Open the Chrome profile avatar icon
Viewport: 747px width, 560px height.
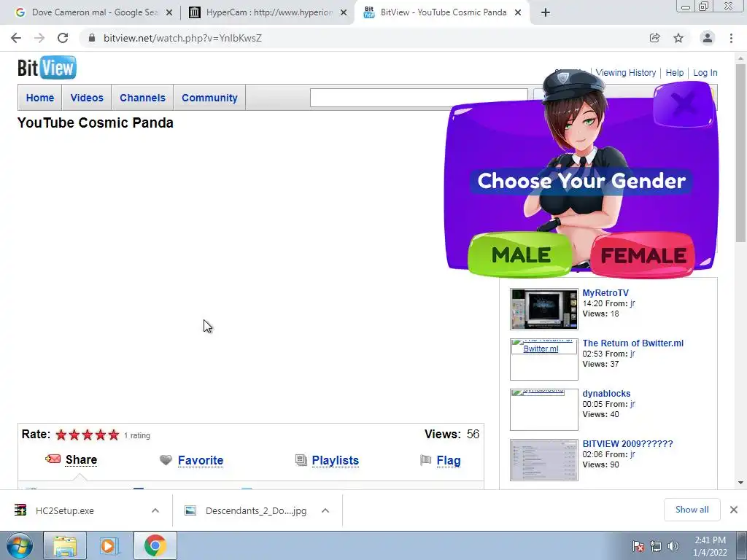click(x=708, y=38)
